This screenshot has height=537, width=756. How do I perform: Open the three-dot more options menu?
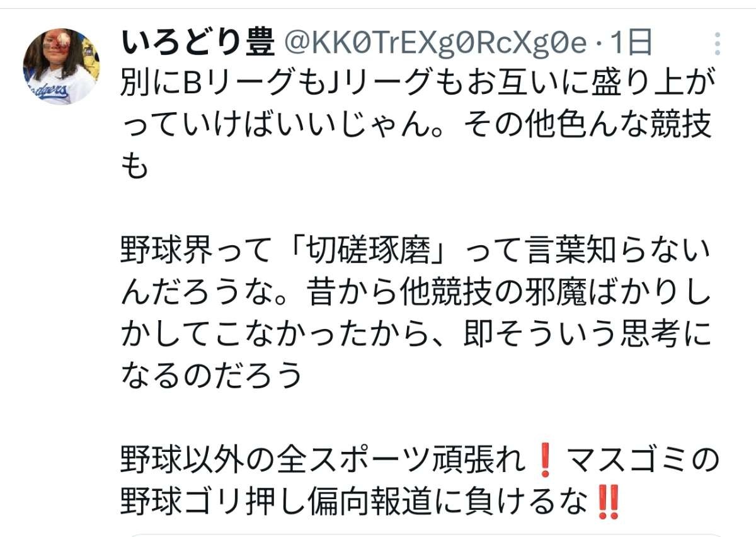coord(718,44)
